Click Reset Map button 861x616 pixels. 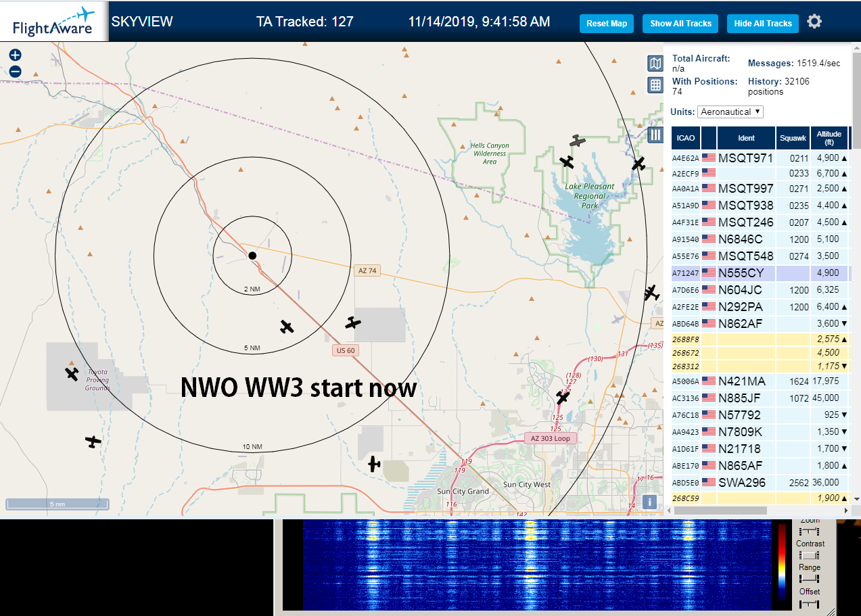click(x=607, y=24)
